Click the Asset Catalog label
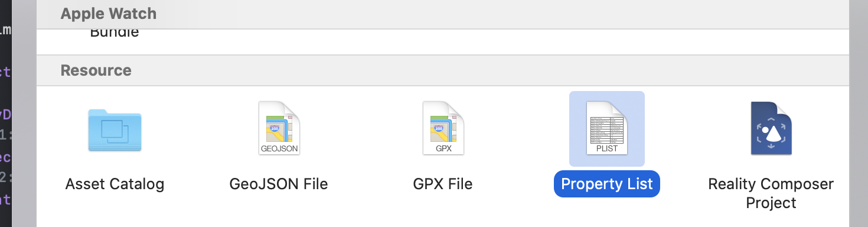The image size is (868, 227). [x=115, y=184]
